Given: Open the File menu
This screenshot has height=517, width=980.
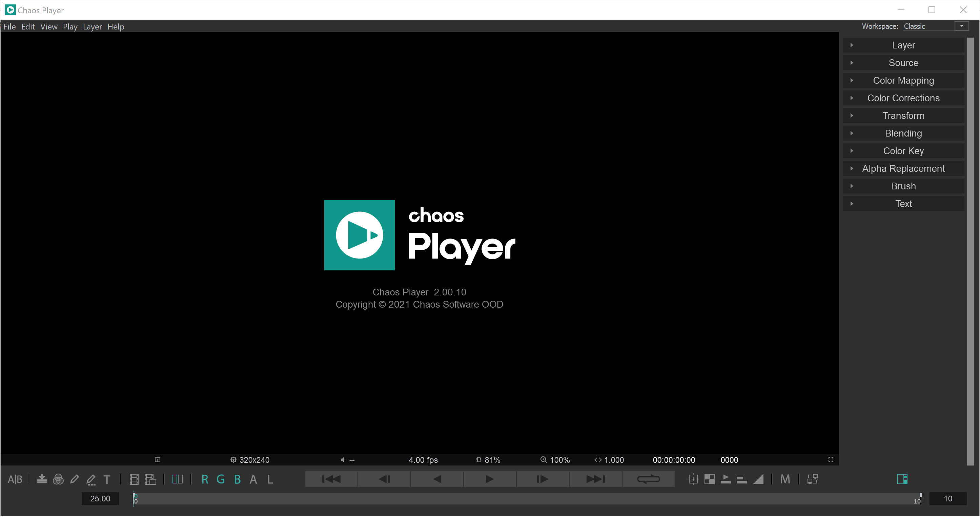Looking at the screenshot, I should 9,27.
